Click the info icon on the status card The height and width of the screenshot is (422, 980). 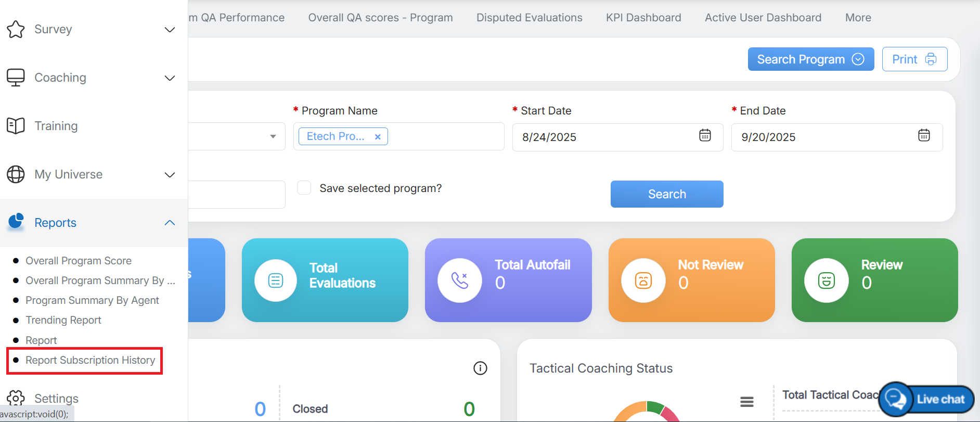point(480,368)
